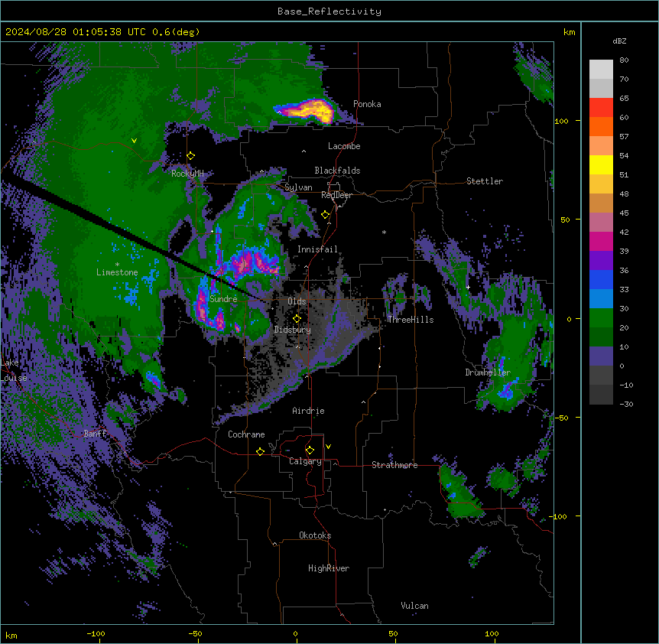This screenshot has width=659, height=644.
Task: Click the Okotoks town label
Action: point(315,535)
